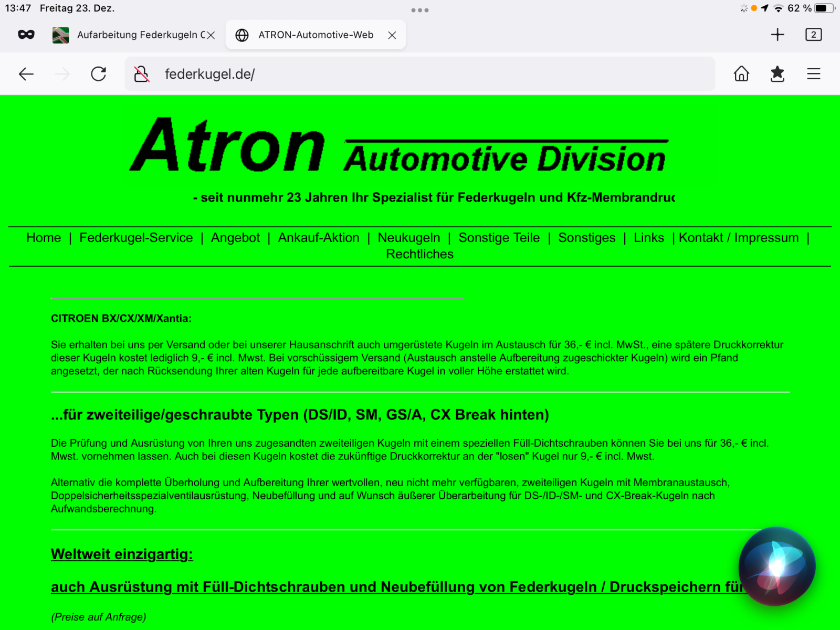Viewport: 840px width, 630px height.
Task: Show the tab overview counter showing 2
Action: [814, 35]
